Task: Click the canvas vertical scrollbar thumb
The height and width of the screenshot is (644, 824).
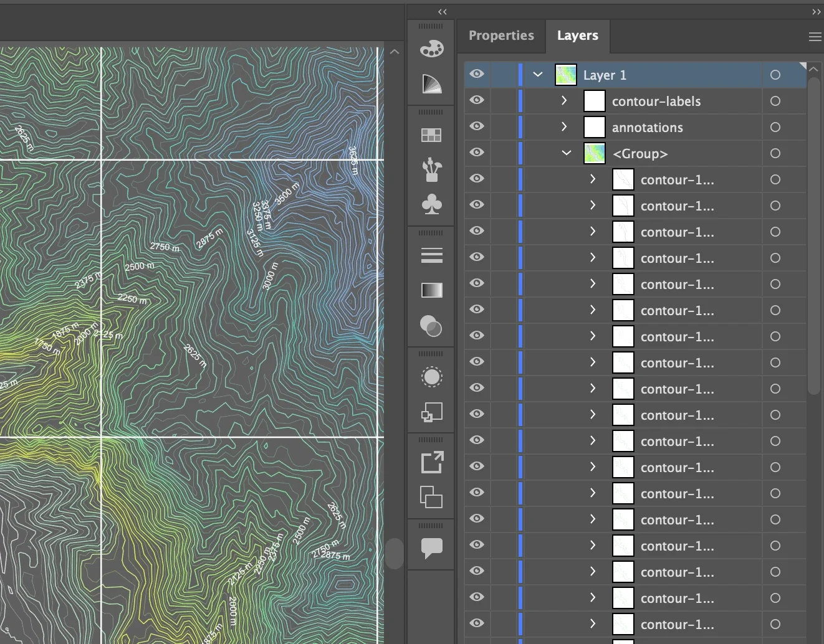Action: (395, 554)
